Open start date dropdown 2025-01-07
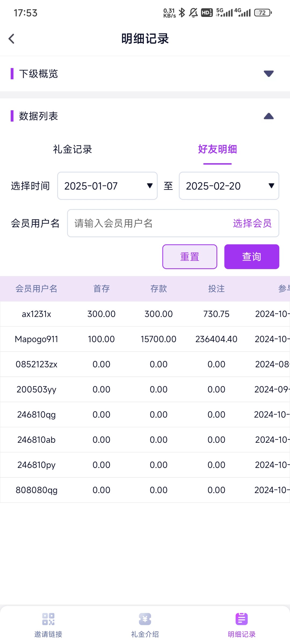Image resolution: width=290 pixels, height=644 pixels. [107, 186]
